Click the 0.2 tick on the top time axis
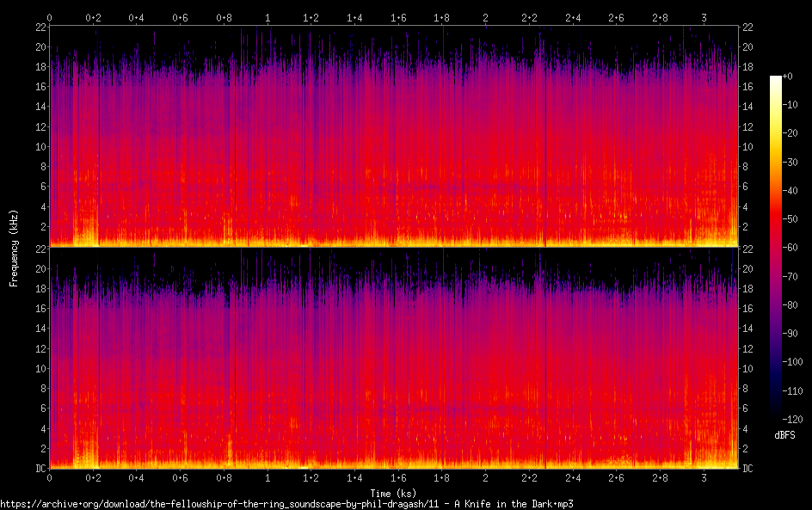This screenshot has height=510, width=812. click(92, 17)
